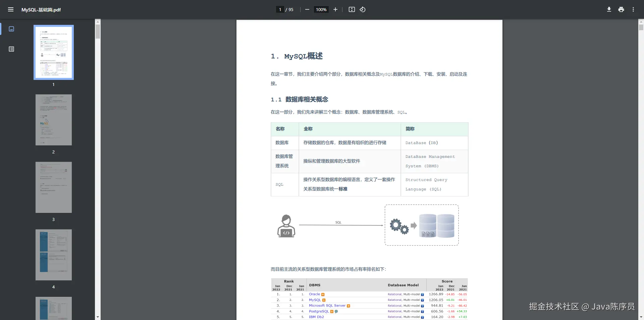Screen dimensions: 644x320
Task: Open page 3 thumbnail
Action: coord(54,187)
